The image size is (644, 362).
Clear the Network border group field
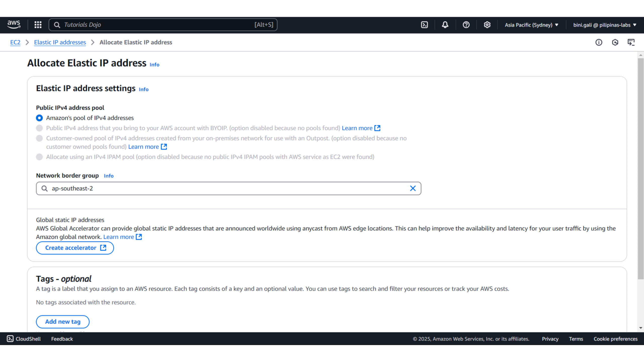point(413,188)
